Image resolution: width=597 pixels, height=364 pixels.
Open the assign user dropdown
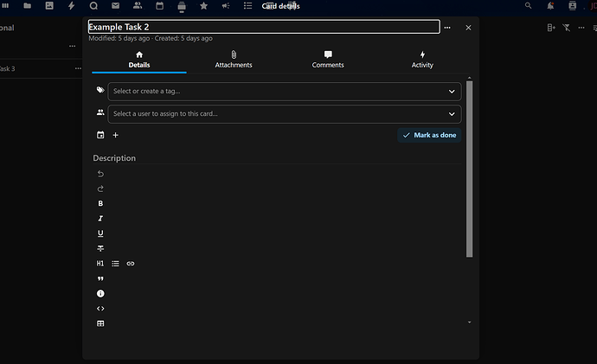point(452,113)
